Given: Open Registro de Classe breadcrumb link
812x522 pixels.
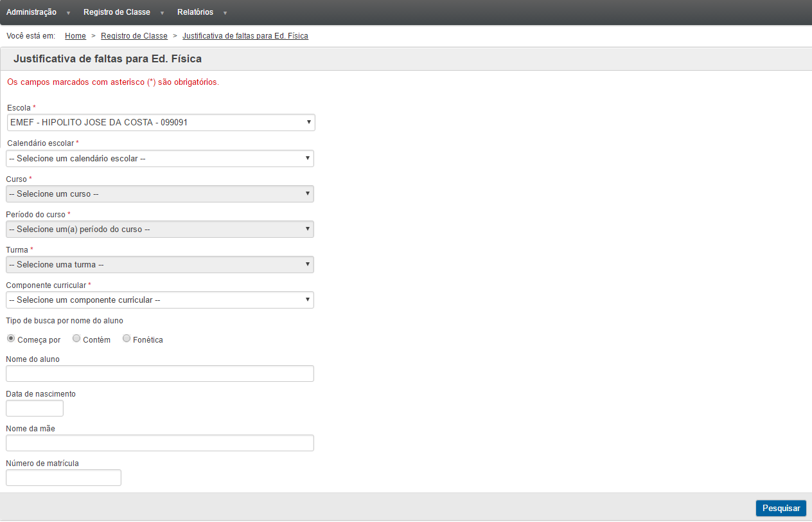Looking at the screenshot, I should 134,36.
